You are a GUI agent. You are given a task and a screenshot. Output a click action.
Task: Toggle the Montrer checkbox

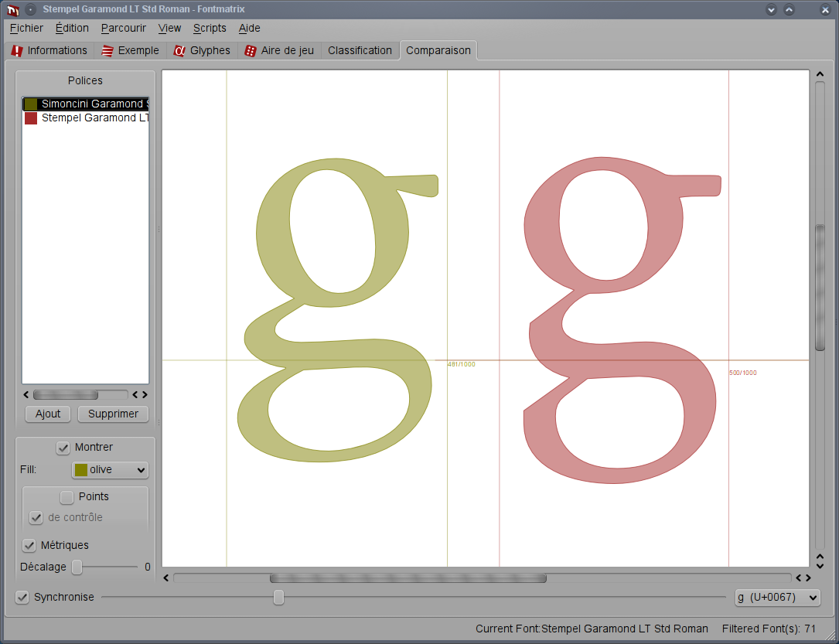[63, 448]
